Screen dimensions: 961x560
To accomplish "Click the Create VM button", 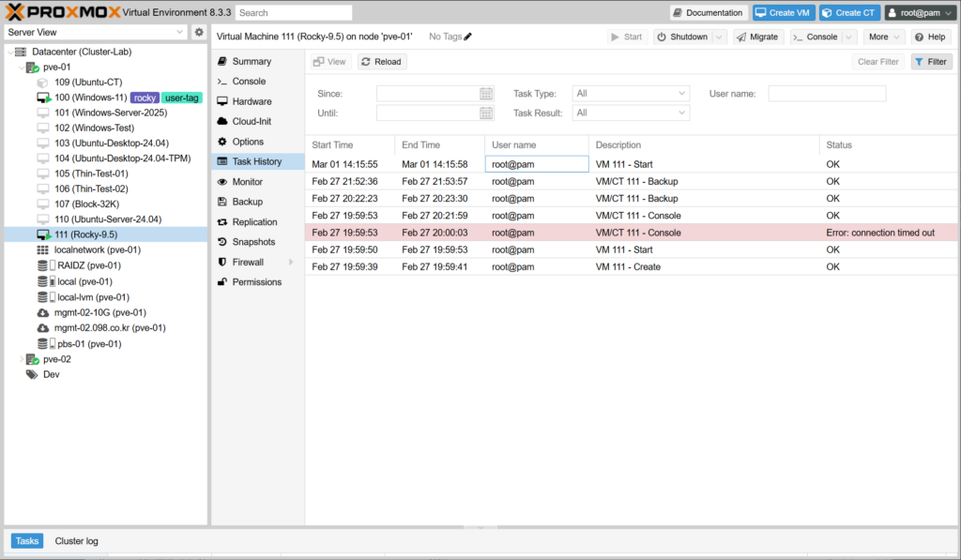I will click(x=782, y=12).
